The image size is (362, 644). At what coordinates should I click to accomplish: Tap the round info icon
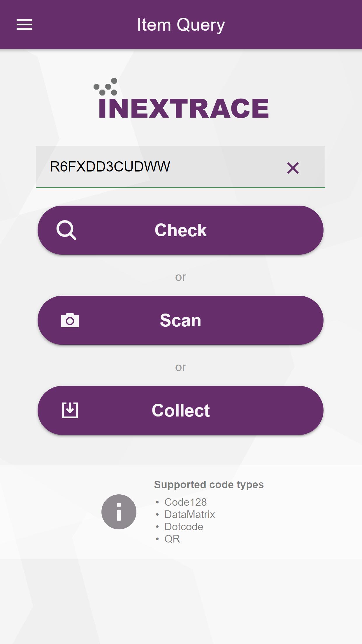(x=119, y=512)
